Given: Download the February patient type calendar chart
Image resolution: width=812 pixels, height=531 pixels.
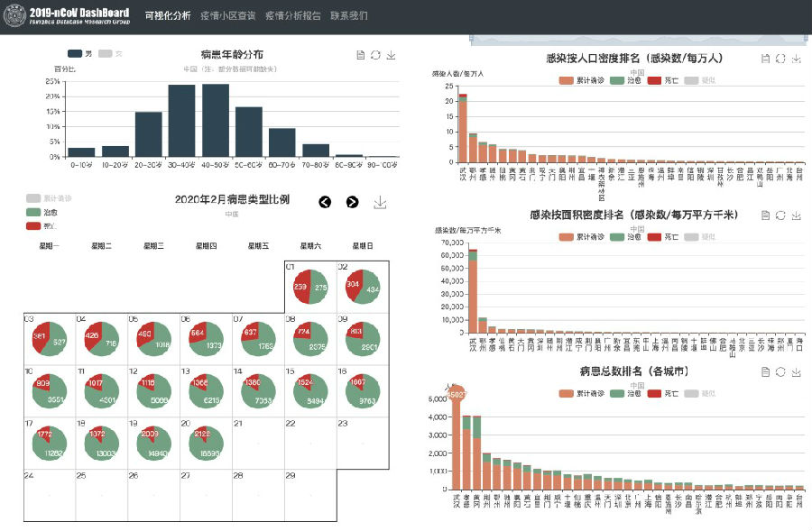Looking at the screenshot, I should [x=380, y=203].
